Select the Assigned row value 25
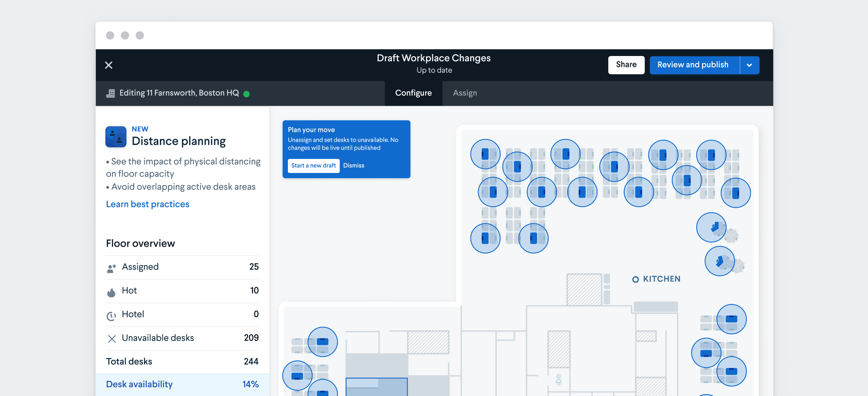 [x=254, y=267]
